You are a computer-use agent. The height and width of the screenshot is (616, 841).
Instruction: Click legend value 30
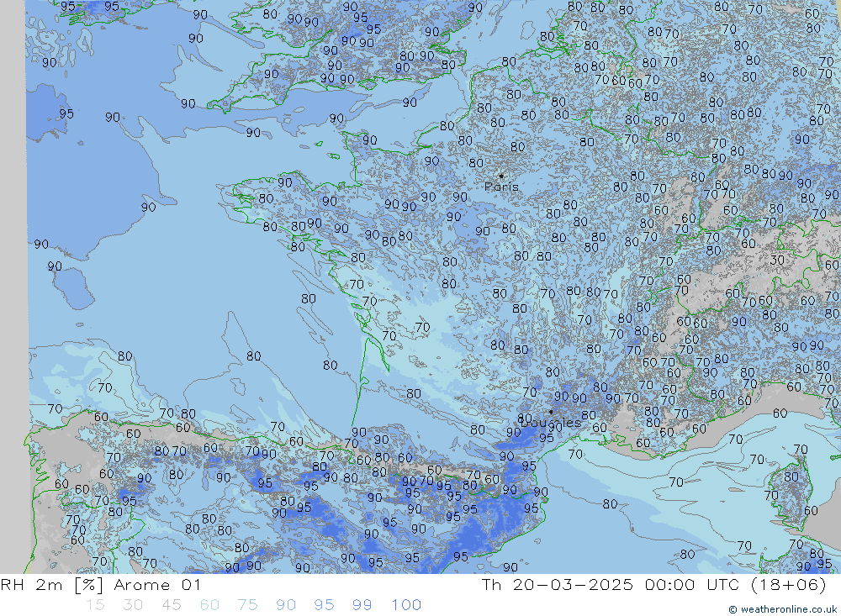click(x=133, y=605)
